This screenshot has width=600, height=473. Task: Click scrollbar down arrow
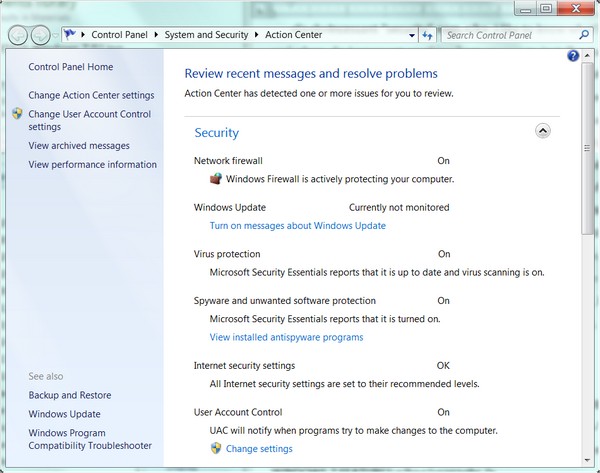(x=587, y=460)
